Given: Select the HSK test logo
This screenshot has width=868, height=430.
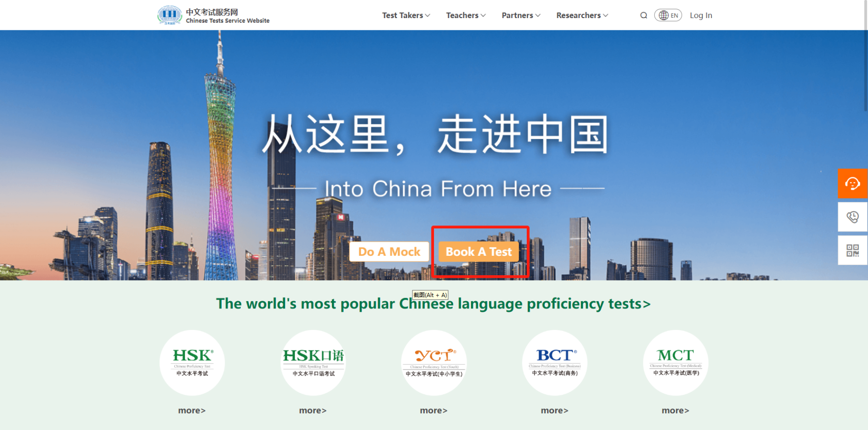Looking at the screenshot, I should (x=192, y=362).
